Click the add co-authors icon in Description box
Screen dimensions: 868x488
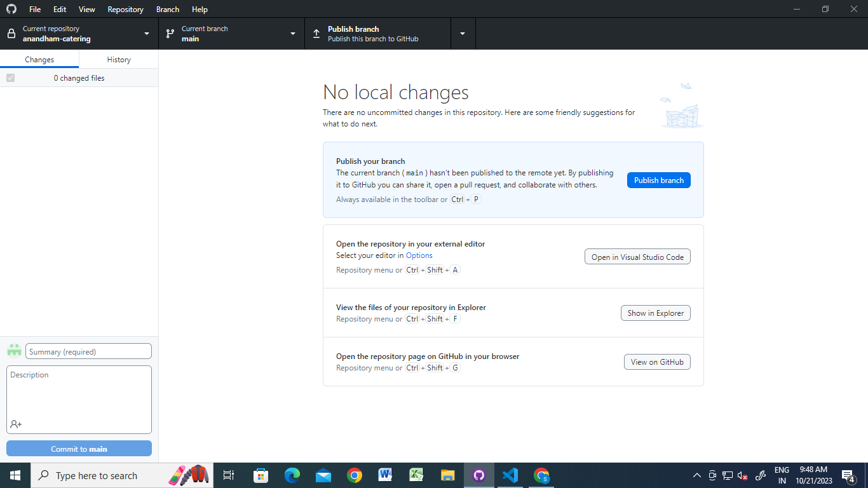(x=16, y=424)
